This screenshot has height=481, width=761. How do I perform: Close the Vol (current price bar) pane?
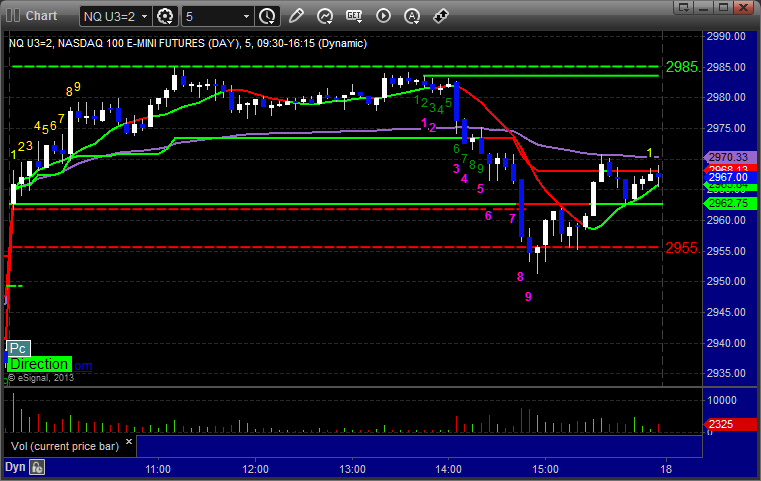129,441
